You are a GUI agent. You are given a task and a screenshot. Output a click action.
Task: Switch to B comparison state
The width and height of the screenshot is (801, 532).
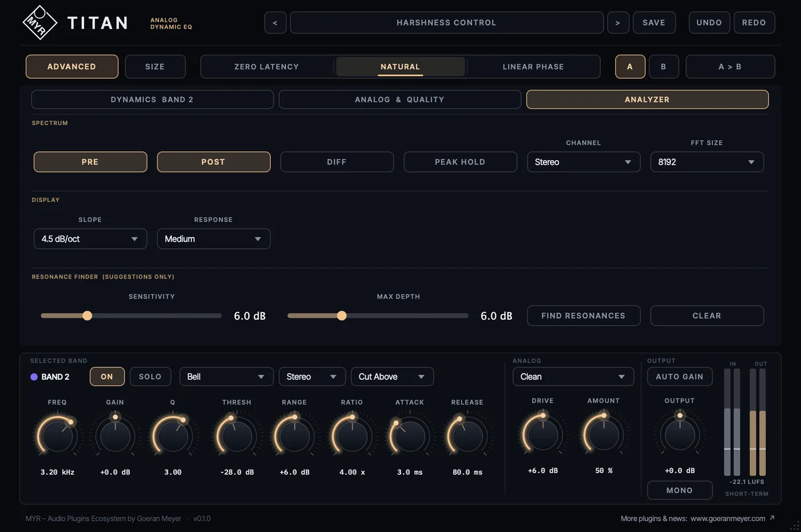[664, 66]
